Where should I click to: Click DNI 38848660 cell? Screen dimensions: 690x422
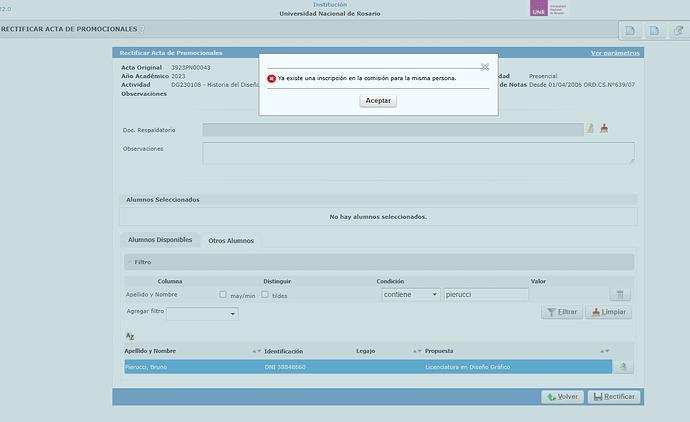click(x=285, y=367)
